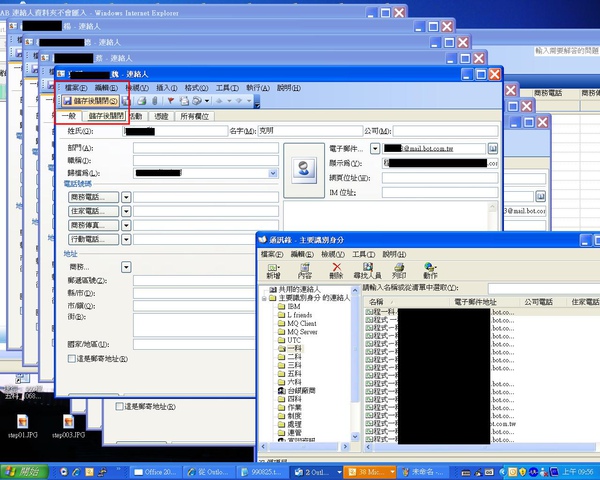
Task: Click the AutoDial phone icon in contact toolbar
Action: (x=197, y=101)
